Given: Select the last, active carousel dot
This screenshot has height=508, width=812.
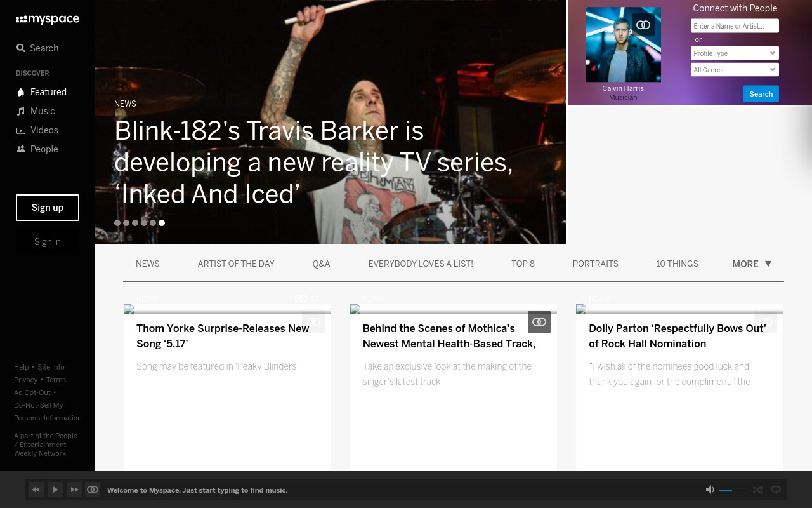Looking at the screenshot, I should coord(162,223).
